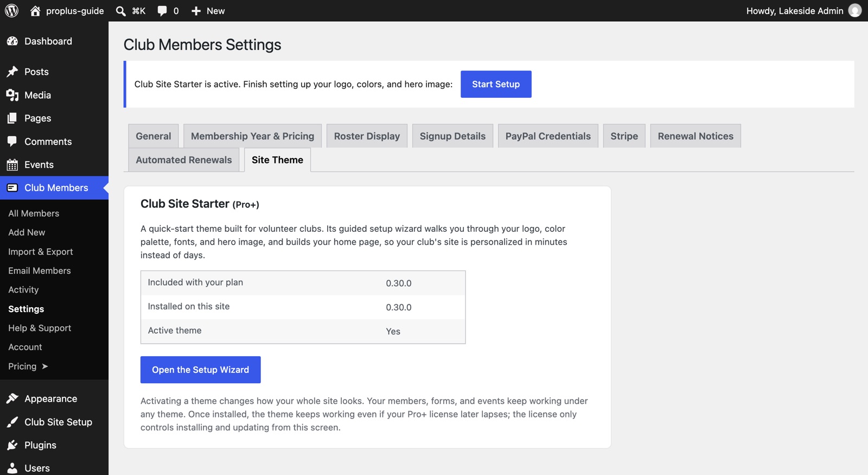Screen dimensions: 868x475
Task: Switch to the Renewal Notices tab
Action: point(695,136)
